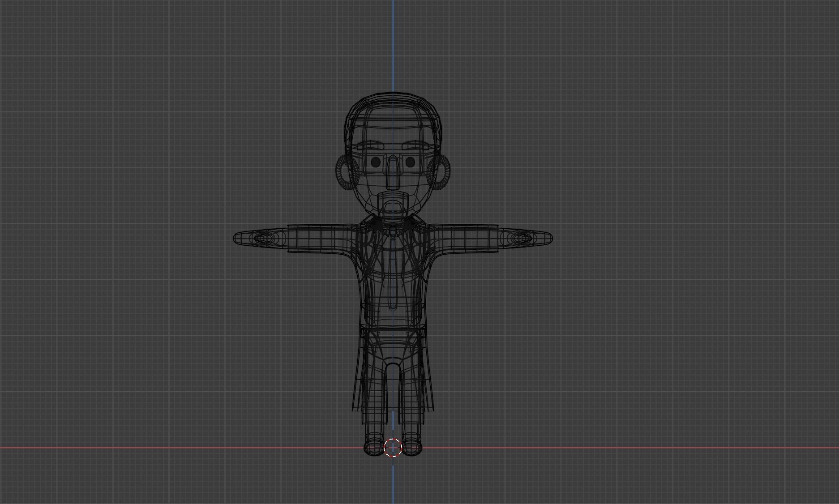Select the necktie on the character's chest
This screenshot has width=839, height=504.
click(x=393, y=268)
